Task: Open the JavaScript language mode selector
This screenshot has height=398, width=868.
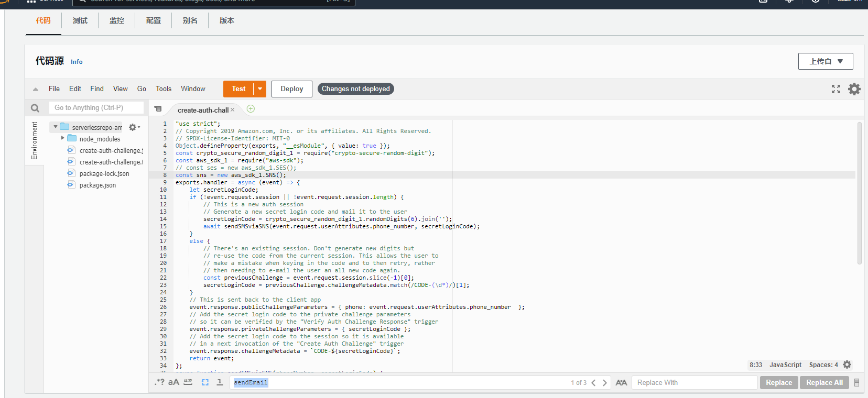Action: click(785, 365)
